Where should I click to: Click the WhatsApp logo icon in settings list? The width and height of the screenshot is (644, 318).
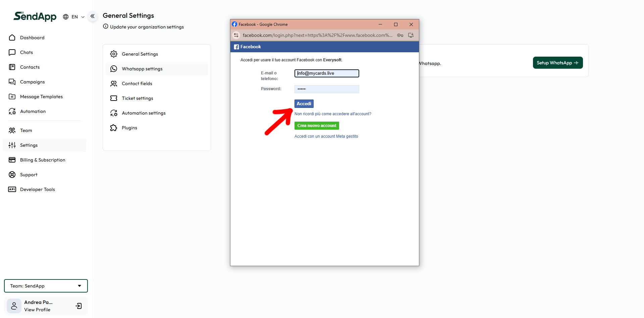coord(114,69)
